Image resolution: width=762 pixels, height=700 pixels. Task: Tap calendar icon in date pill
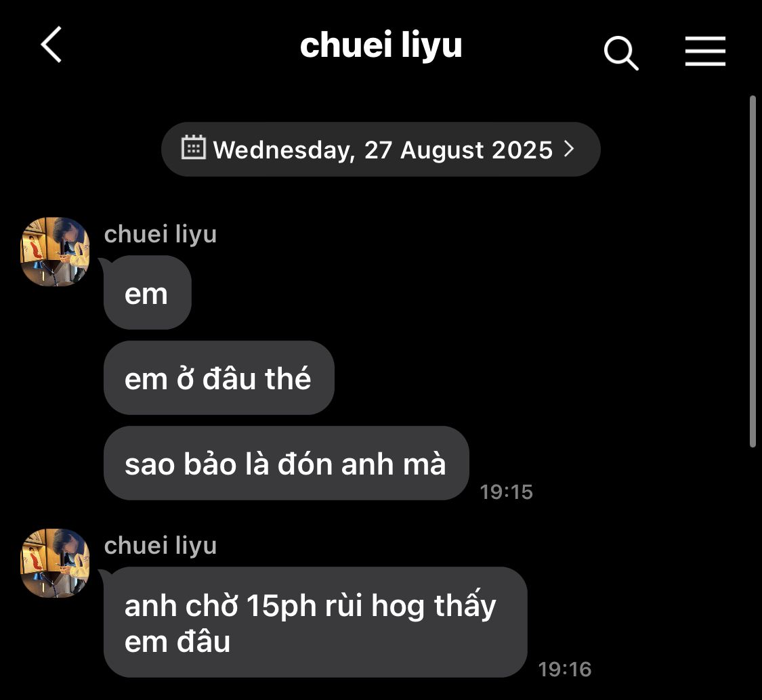[194, 147]
